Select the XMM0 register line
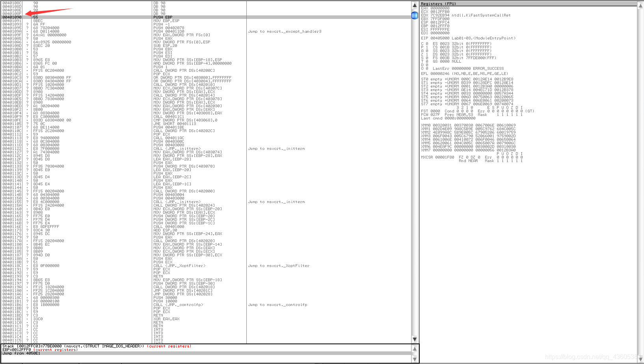 coord(468,125)
